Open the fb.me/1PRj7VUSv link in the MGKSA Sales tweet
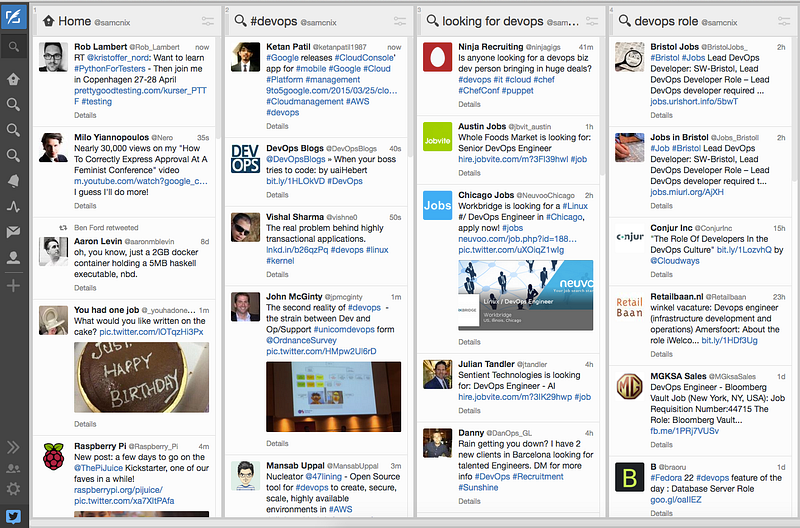This screenshot has width=800, height=528. [x=684, y=431]
